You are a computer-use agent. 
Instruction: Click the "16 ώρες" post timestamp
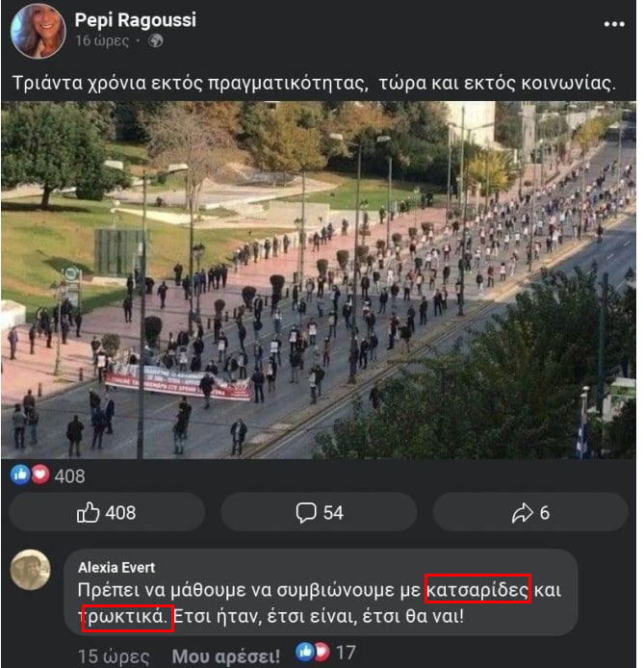tap(102, 40)
